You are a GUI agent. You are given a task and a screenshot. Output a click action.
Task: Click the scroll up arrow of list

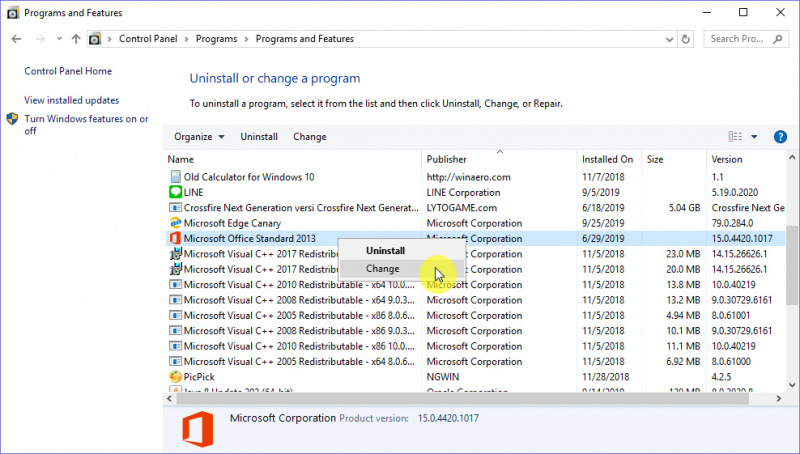click(x=792, y=157)
